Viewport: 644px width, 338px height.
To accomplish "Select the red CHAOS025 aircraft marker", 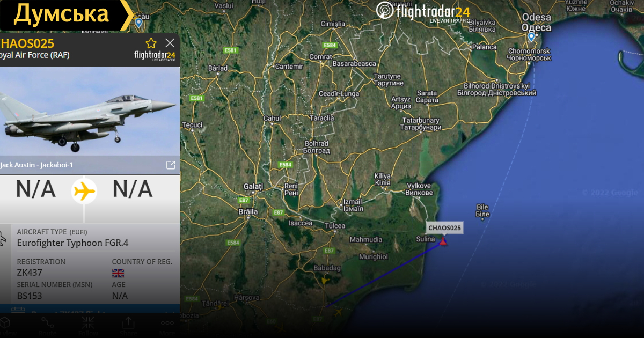I will pyautogui.click(x=443, y=242).
